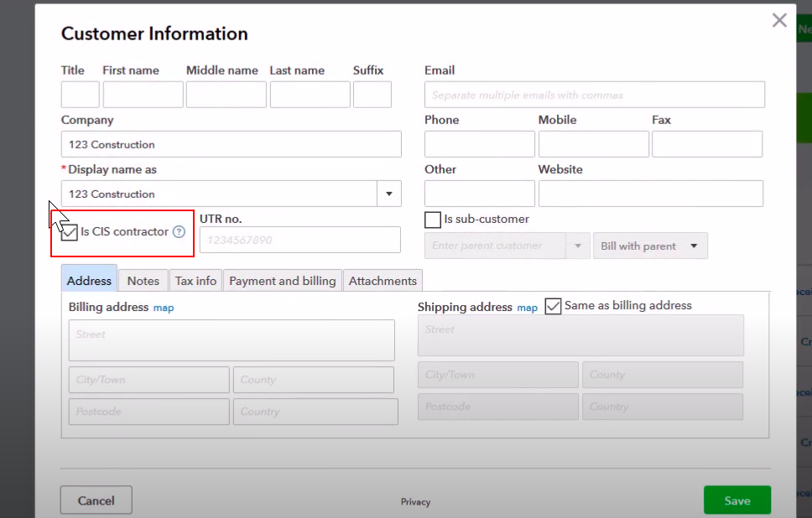Viewport: 812px width, 518px height.
Task: Click the Cancel button
Action: pyautogui.click(x=96, y=500)
